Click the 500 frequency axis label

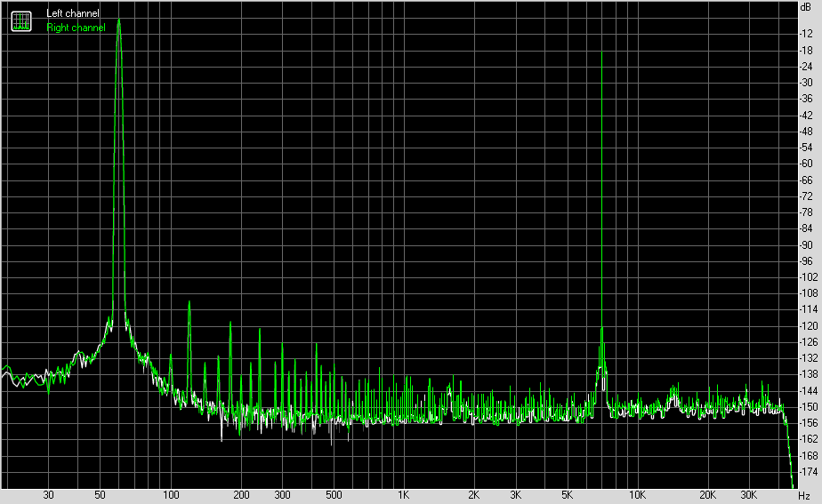tap(334, 495)
